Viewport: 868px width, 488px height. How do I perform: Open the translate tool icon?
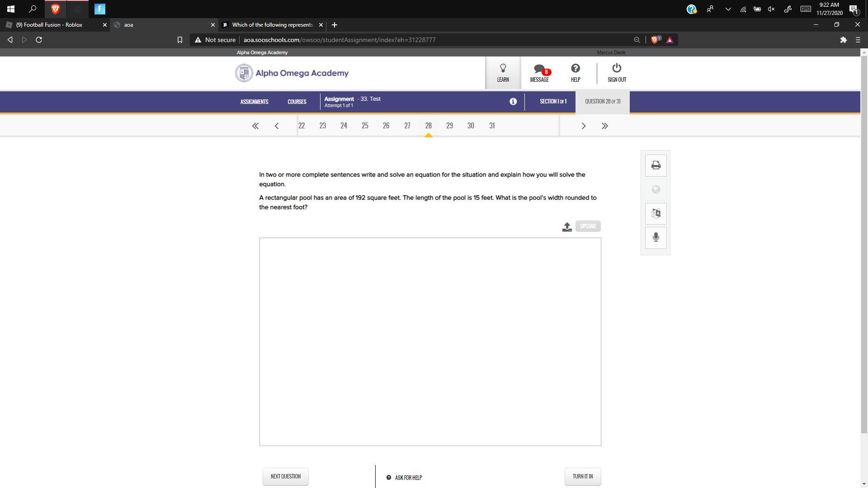656,214
